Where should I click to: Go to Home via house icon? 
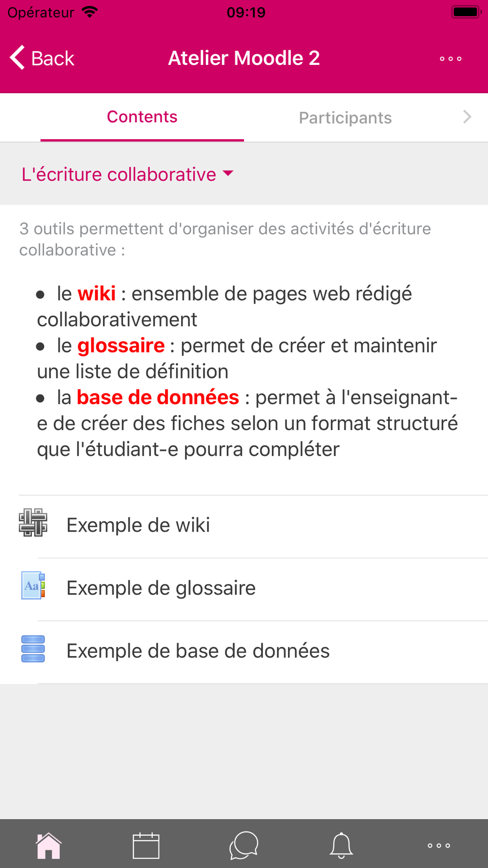49,846
